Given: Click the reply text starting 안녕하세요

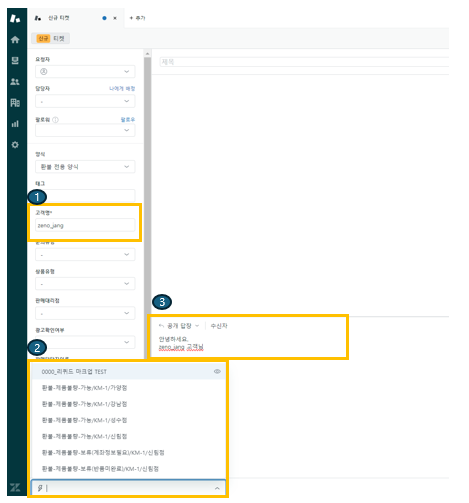Looking at the screenshot, I should [173, 339].
